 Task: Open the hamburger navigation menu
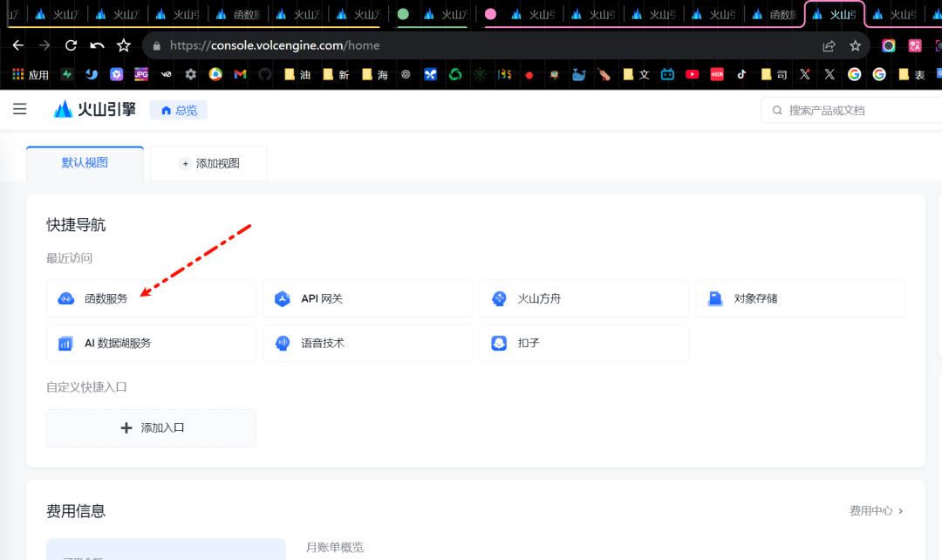(20, 109)
